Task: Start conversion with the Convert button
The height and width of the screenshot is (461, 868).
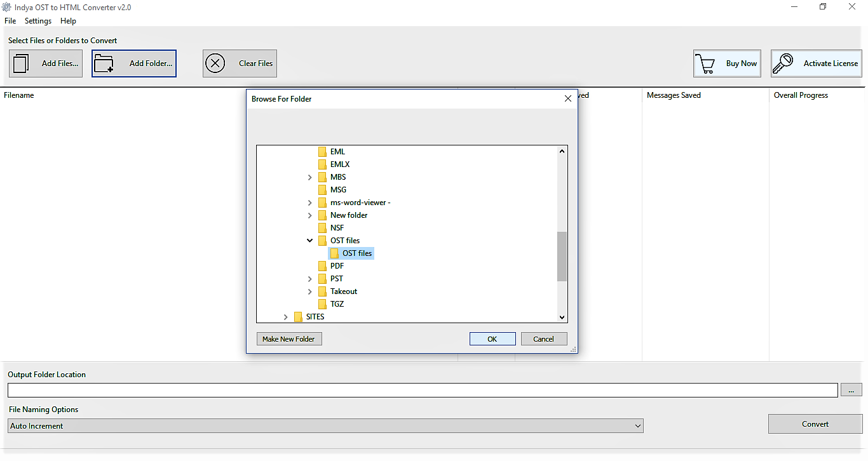Action: coord(815,424)
